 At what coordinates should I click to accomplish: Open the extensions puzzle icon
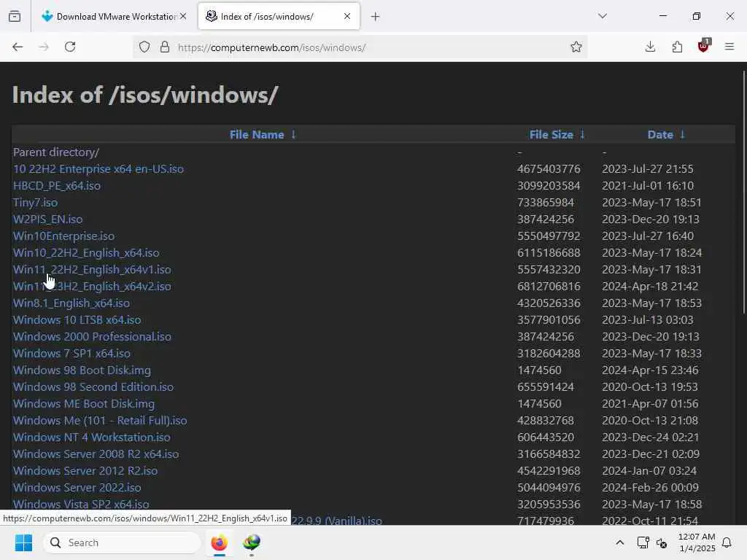(677, 47)
